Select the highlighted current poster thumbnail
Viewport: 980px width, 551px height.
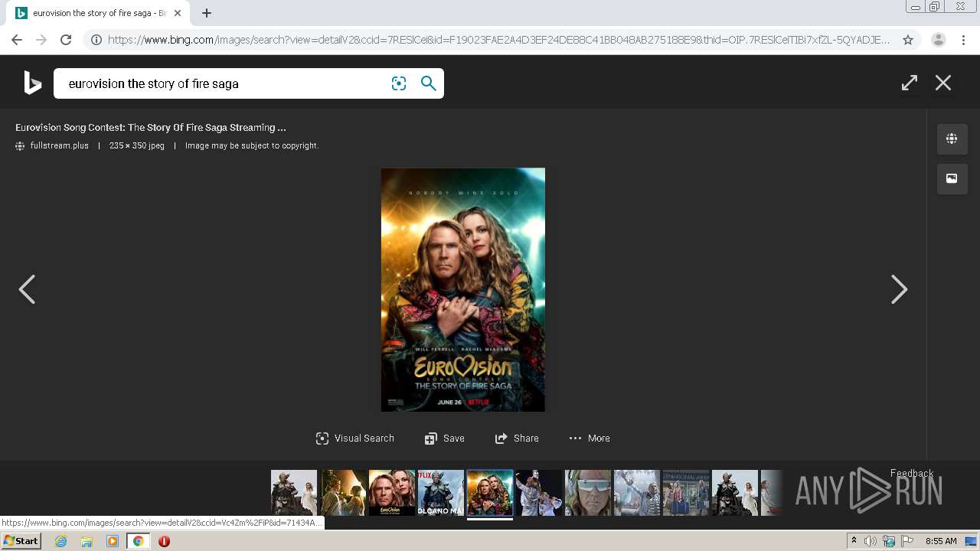(490, 493)
